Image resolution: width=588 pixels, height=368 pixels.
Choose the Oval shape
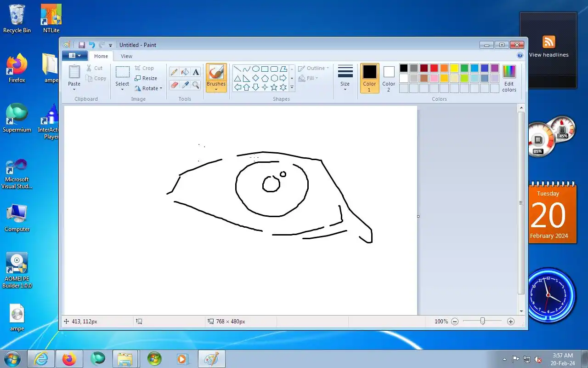[x=256, y=69]
